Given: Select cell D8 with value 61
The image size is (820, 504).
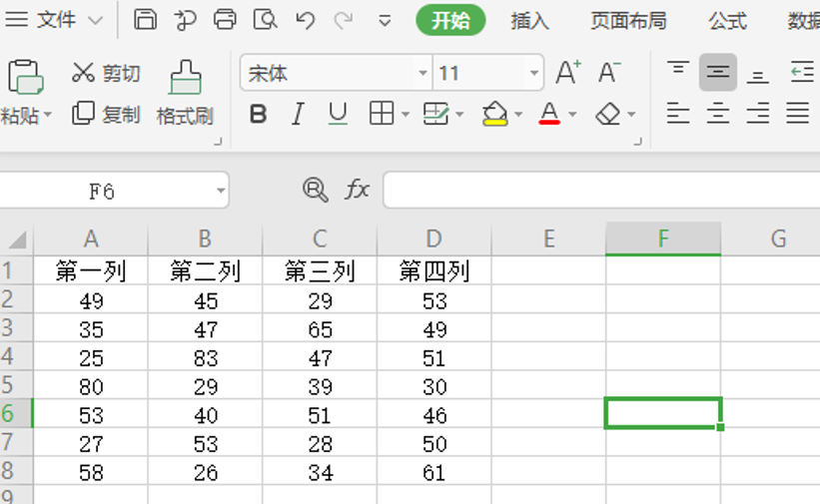Looking at the screenshot, I should 434,472.
